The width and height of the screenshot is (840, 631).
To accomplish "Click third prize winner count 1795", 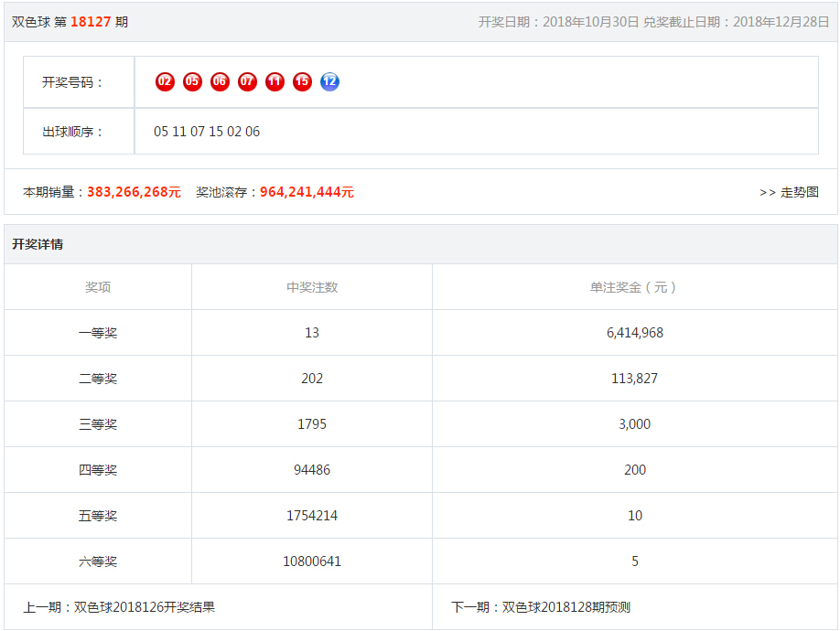I will 312,424.
